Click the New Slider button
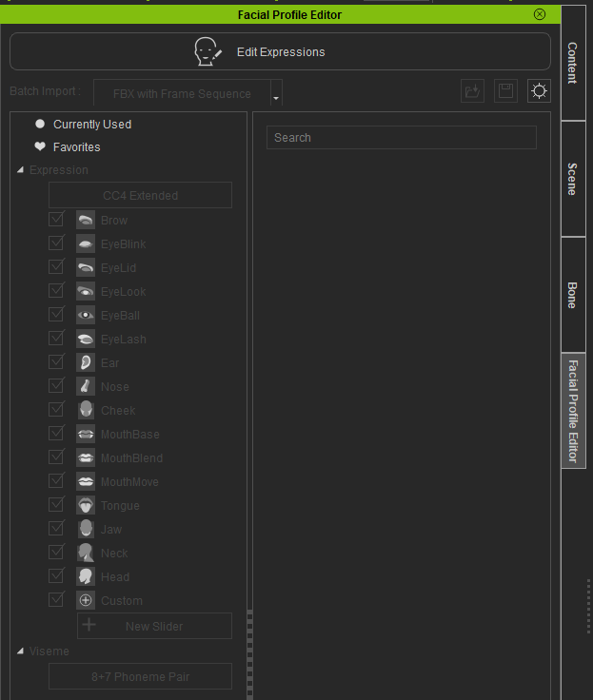 tap(154, 626)
